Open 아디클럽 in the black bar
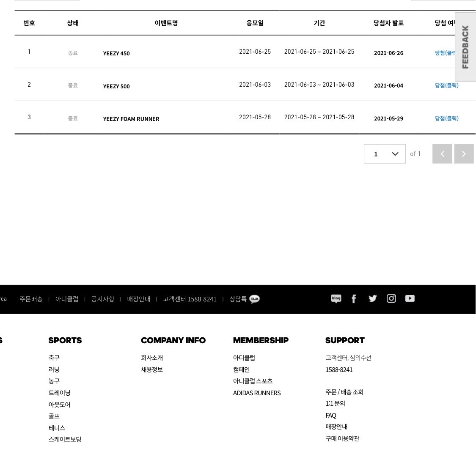Viewport: 476px width, 476px height. point(67,299)
